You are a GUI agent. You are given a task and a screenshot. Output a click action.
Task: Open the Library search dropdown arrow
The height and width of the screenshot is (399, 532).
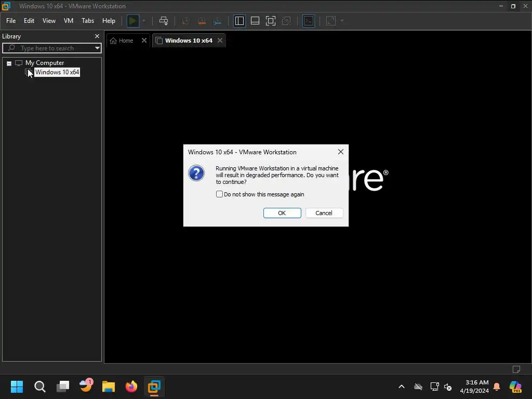point(97,48)
